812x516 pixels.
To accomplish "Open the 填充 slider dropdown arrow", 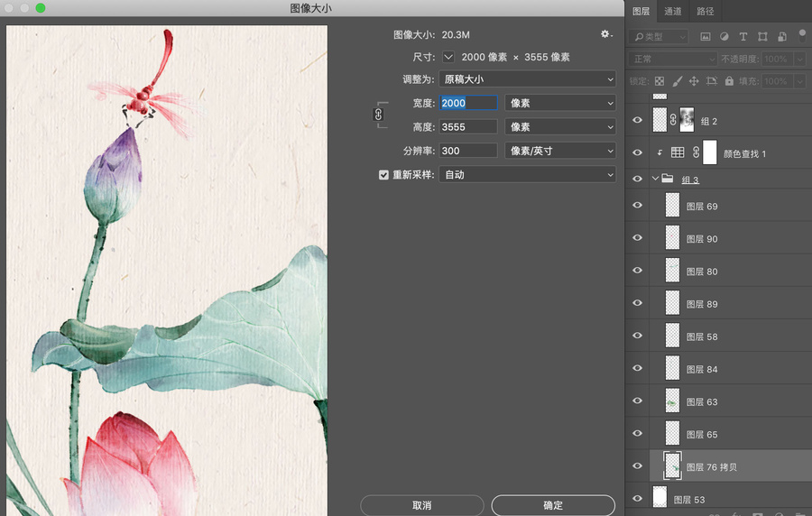I will (x=800, y=81).
